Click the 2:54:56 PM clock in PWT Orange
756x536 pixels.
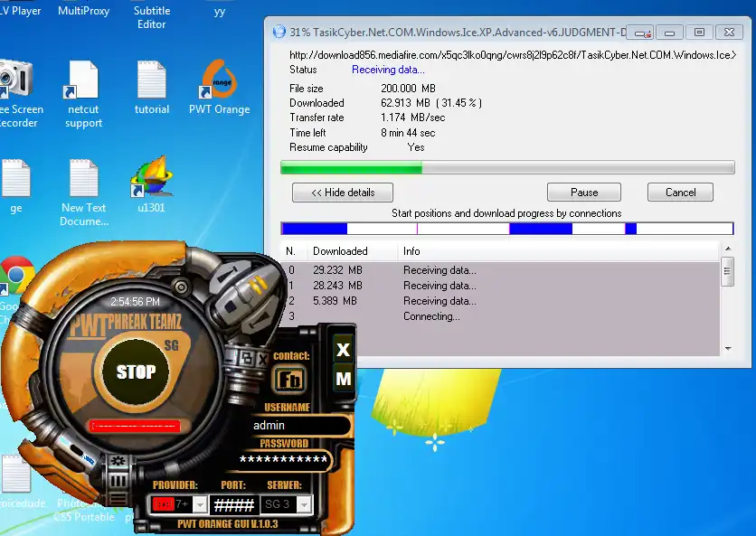135,302
